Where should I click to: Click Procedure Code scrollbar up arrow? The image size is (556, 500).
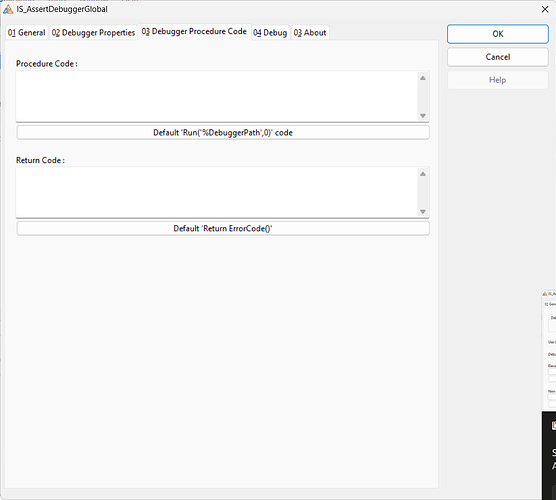(423, 78)
